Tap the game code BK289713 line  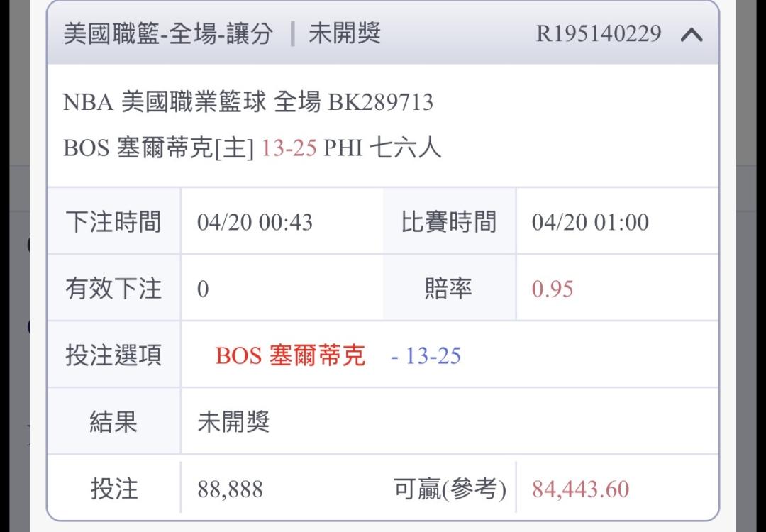pos(248,103)
